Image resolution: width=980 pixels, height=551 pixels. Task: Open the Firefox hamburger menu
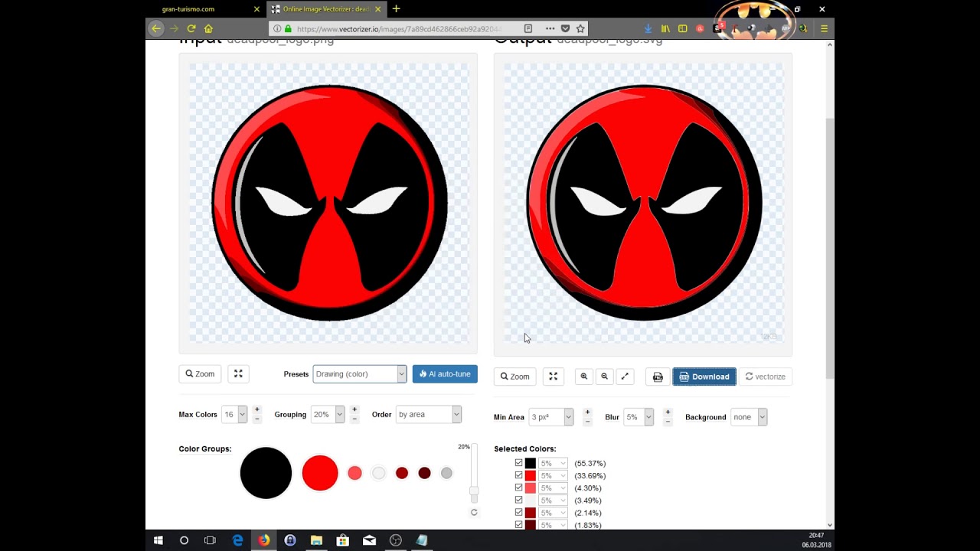click(x=824, y=28)
